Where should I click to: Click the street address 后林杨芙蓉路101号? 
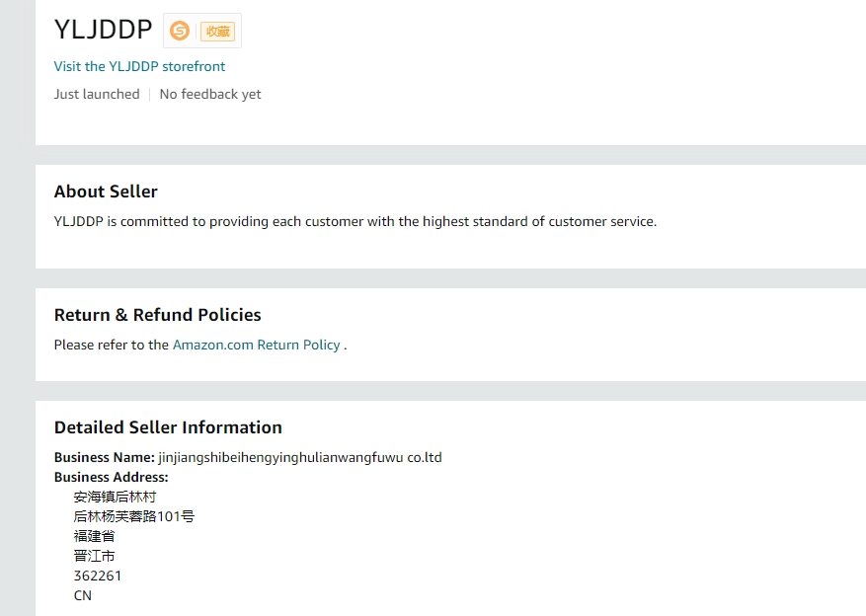click(x=134, y=516)
